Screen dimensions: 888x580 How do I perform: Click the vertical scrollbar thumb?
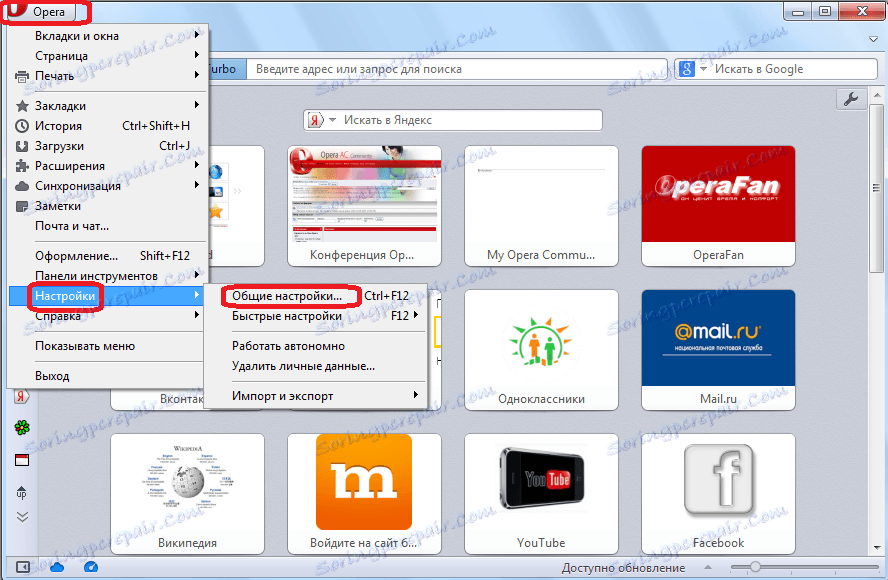[x=877, y=188]
